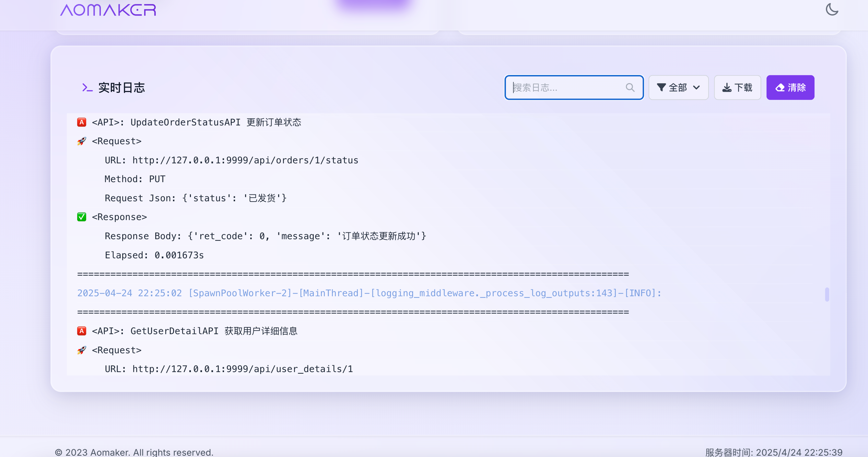Click the eraser icon in 清除 button

point(780,88)
